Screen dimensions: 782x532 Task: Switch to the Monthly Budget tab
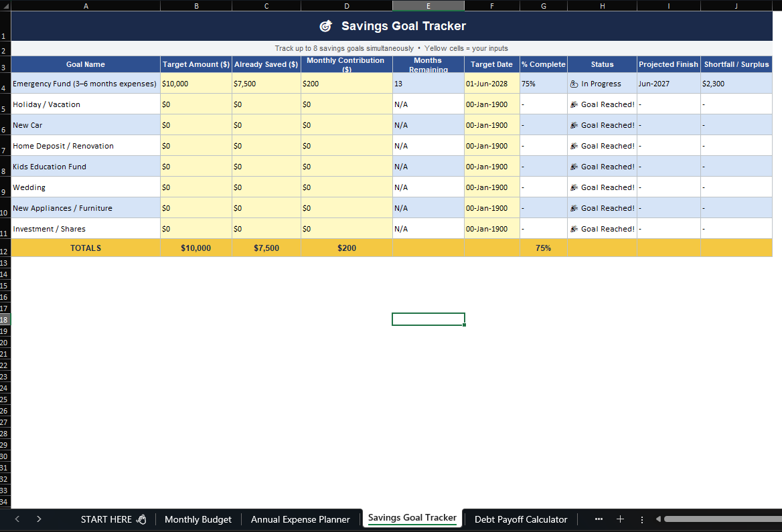click(198, 519)
